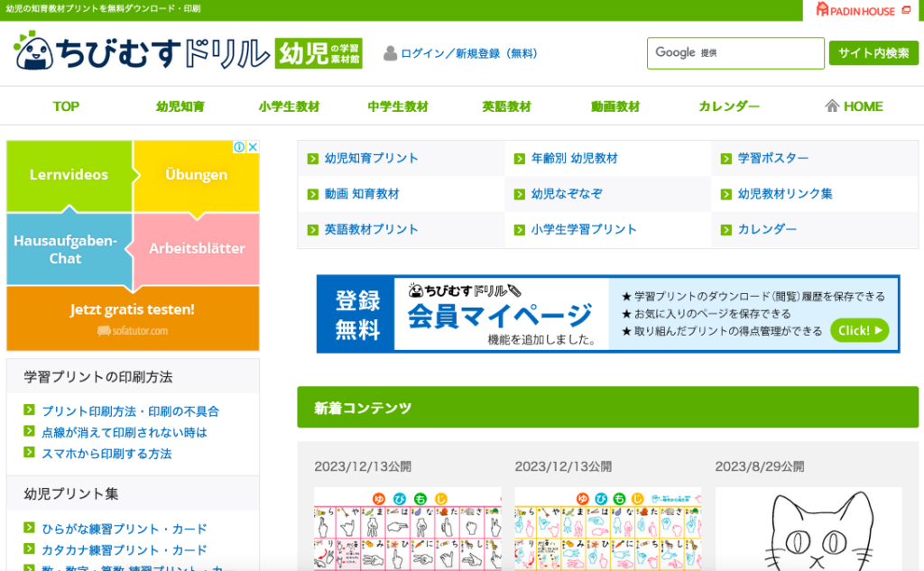Open the cat drawing thumbnail from 2023/8/29
Screen dimensions: 924x571
(808, 529)
